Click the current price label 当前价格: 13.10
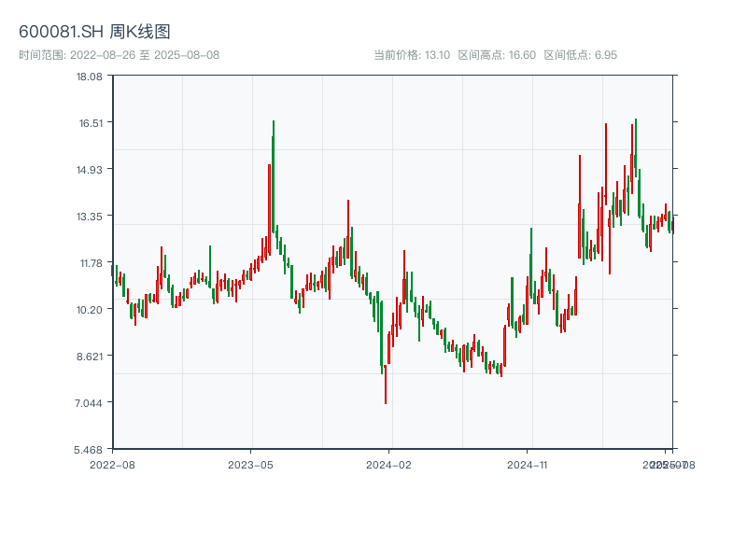Viewport: 747px width, 560px height. pos(412,55)
